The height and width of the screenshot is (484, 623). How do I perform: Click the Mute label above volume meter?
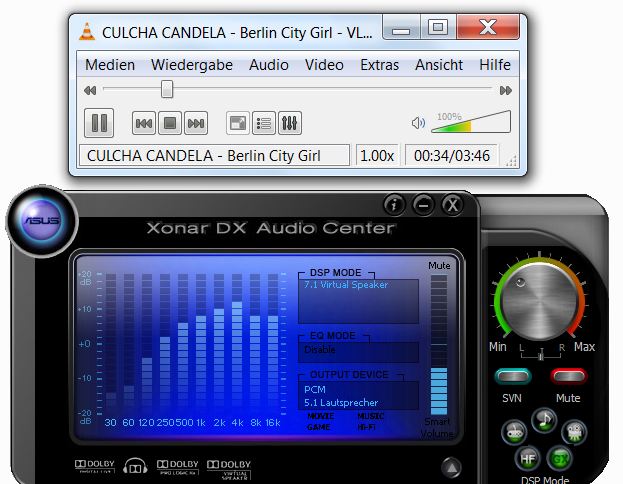[x=439, y=265]
